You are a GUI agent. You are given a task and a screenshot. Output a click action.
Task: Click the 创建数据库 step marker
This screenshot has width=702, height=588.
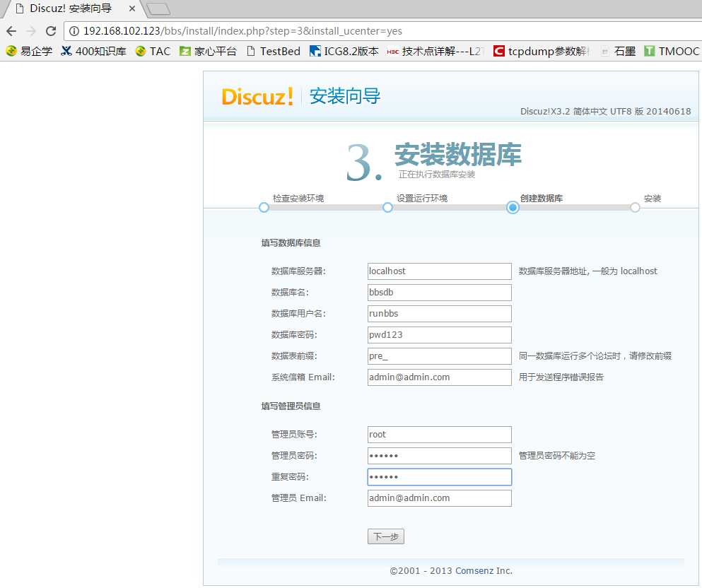click(x=513, y=208)
